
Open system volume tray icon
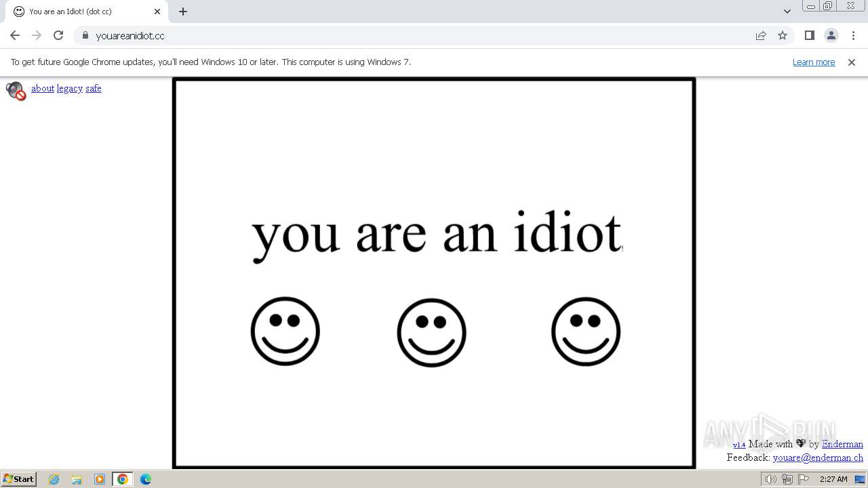point(771,479)
